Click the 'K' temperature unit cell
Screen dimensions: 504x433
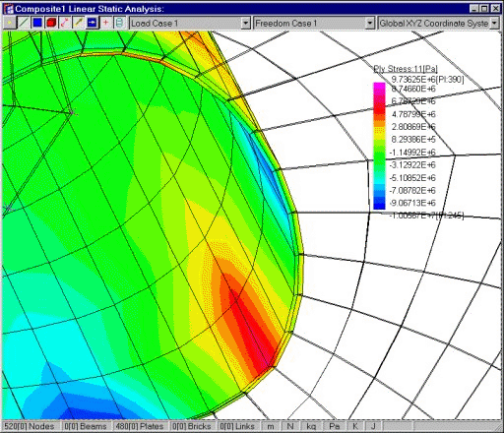pos(355,426)
